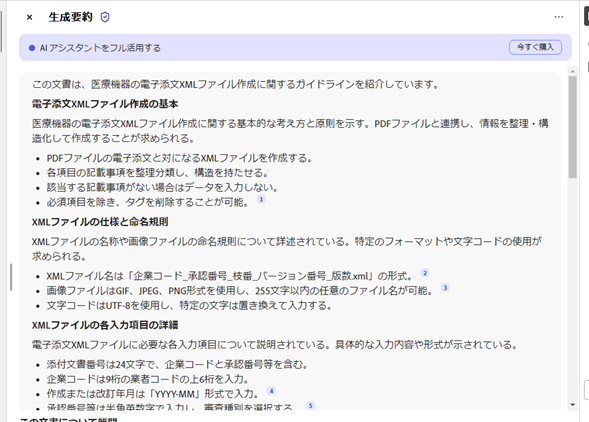Click the bullet about UTF-8 文字コード
Screen dimensions: 589x422
[189, 306]
